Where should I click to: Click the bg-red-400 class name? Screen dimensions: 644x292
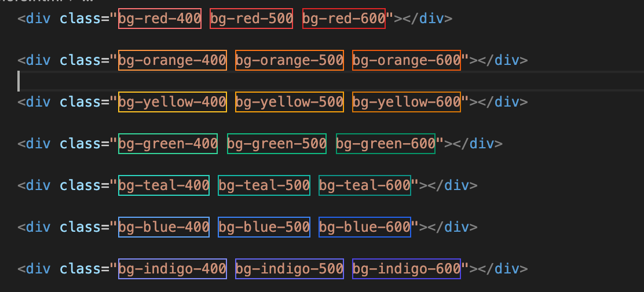click(x=160, y=19)
